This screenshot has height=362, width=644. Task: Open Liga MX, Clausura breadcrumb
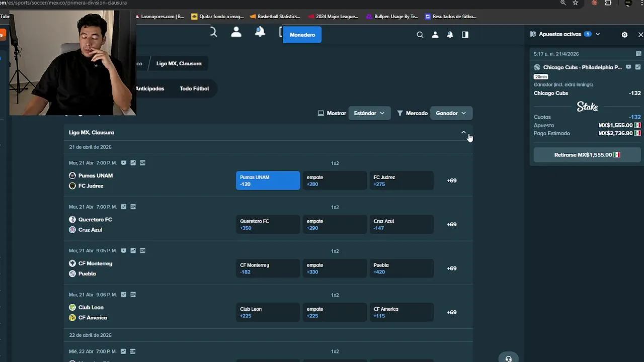click(x=179, y=63)
